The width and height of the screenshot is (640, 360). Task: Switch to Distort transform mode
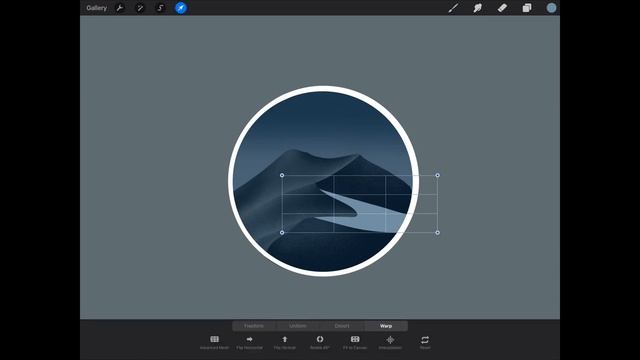point(342,326)
